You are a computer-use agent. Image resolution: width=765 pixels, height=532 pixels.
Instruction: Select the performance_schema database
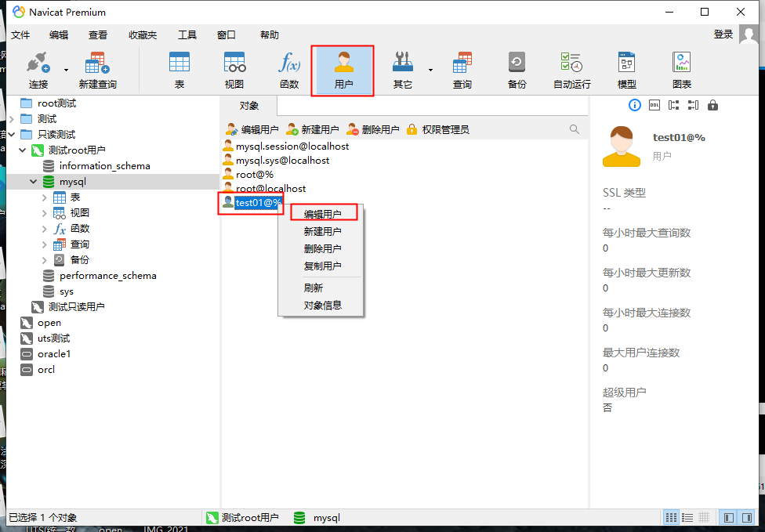100,276
